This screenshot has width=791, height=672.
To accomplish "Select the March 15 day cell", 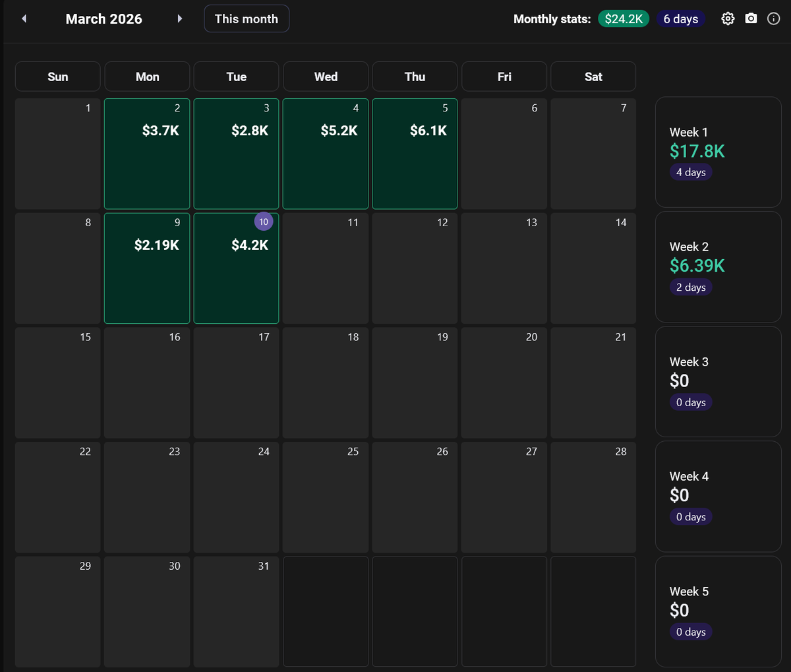I will point(58,382).
